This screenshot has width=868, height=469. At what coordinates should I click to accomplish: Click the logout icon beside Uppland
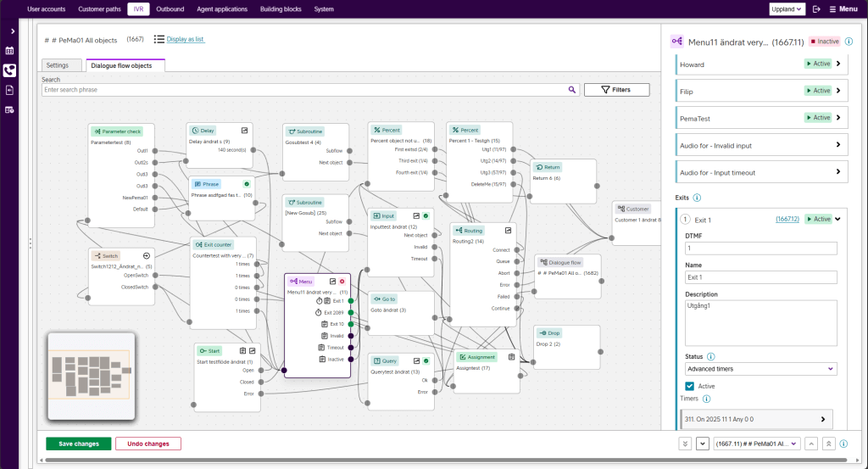816,9
